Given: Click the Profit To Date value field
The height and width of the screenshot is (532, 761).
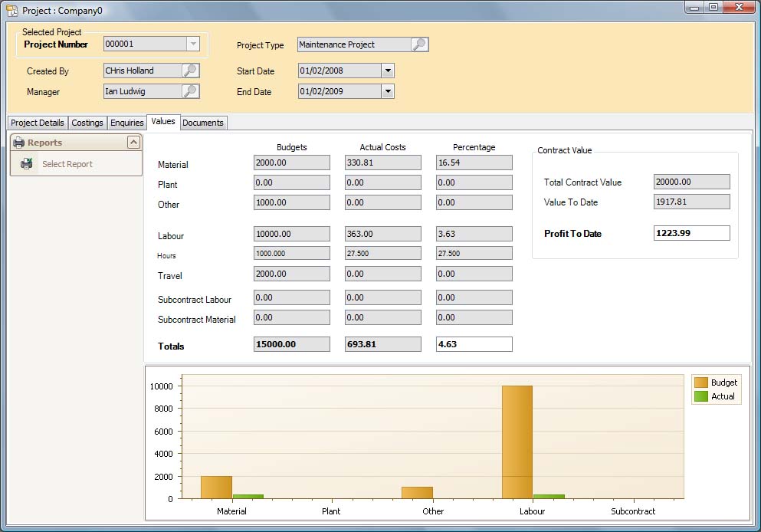Looking at the screenshot, I should coord(691,233).
